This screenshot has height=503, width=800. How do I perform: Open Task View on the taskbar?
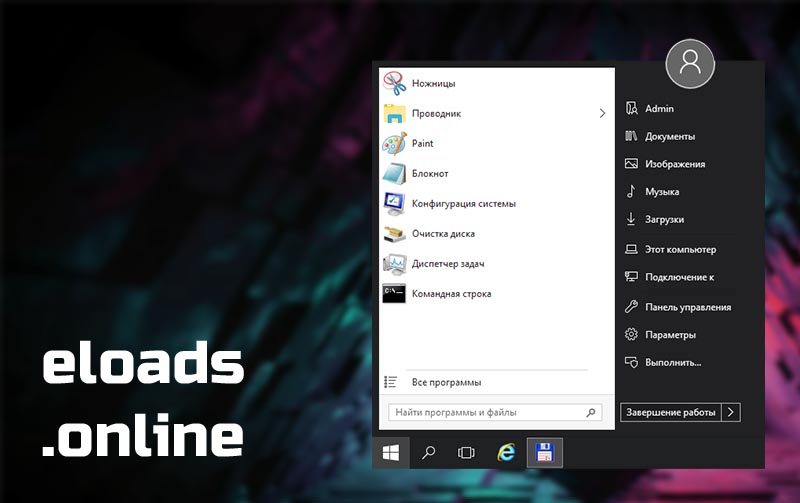click(x=466, y=453)
